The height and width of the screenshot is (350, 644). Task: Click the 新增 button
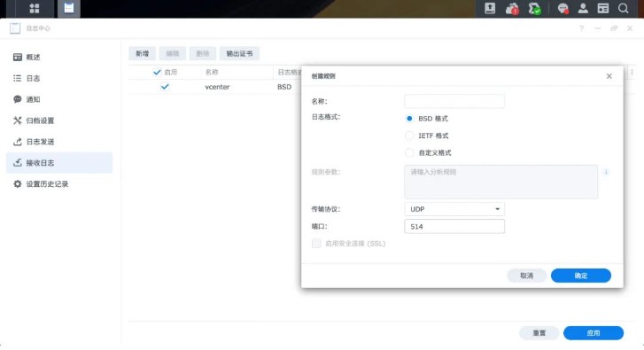(142, 53)
